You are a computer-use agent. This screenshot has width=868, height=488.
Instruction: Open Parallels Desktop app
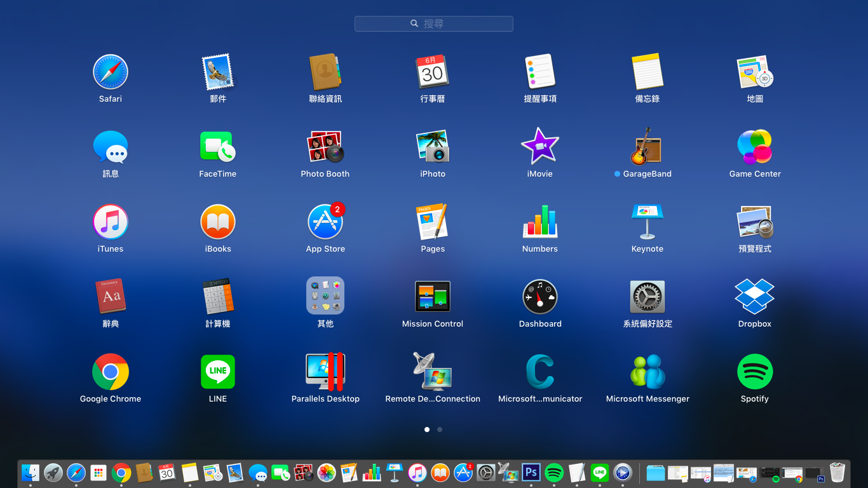(x=325, y=372)
